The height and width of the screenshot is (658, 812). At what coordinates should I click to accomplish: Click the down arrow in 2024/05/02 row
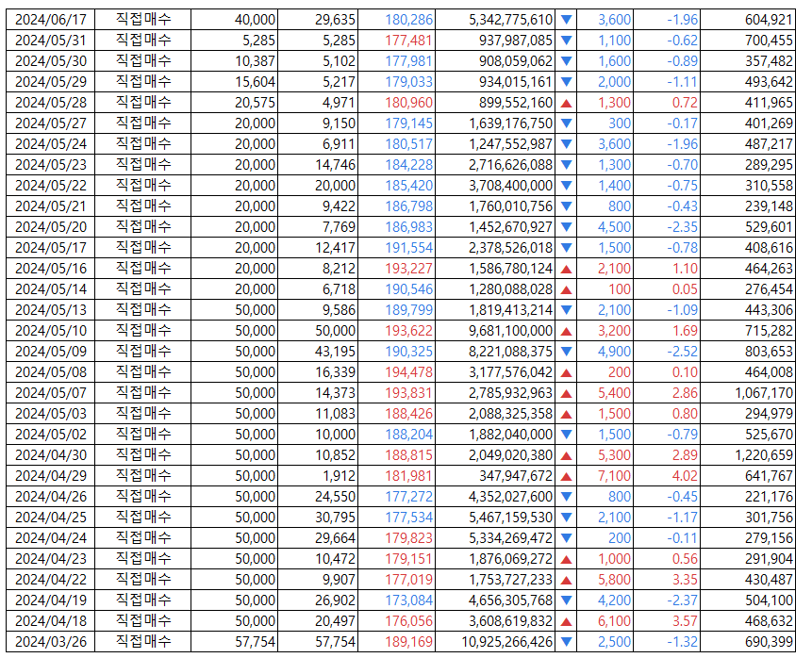566,435
